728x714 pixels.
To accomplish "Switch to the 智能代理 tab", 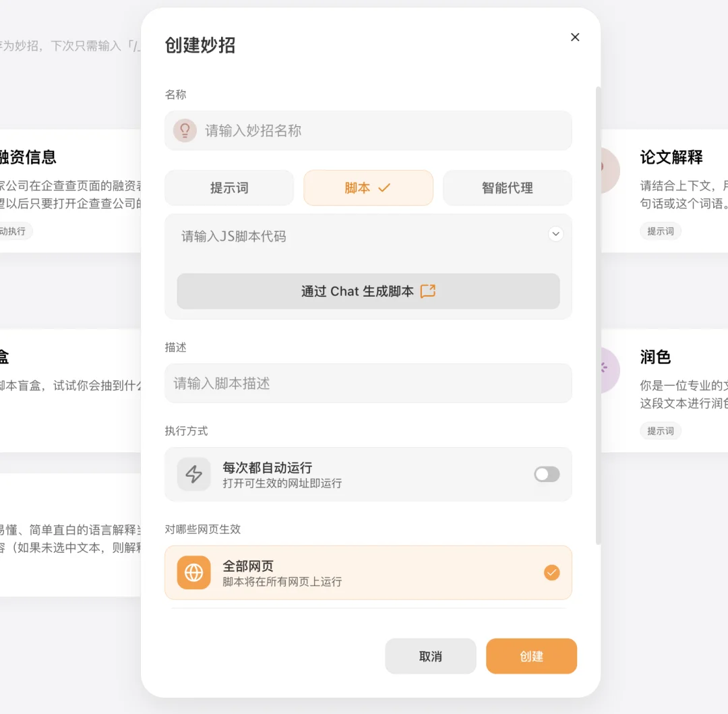I will (507, 187).
